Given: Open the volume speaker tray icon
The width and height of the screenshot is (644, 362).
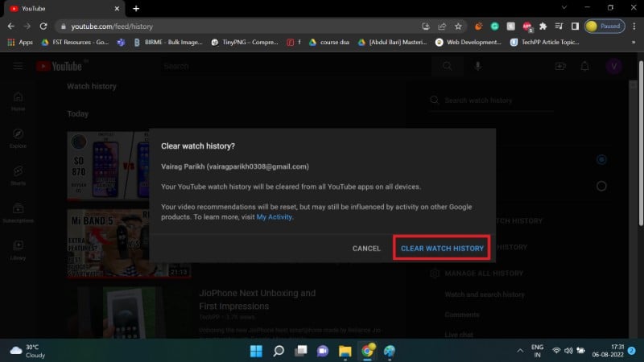Looking at the screenshot, I should coord(568,351).
